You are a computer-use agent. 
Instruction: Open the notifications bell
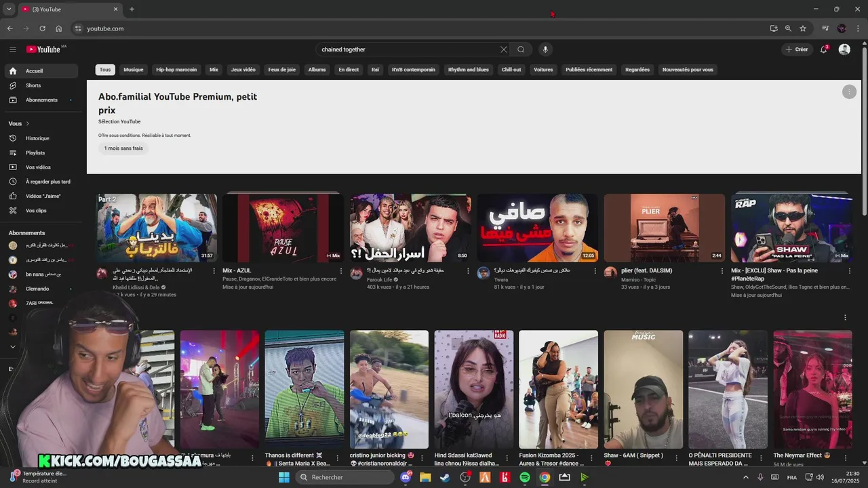[x=825, y=49]
